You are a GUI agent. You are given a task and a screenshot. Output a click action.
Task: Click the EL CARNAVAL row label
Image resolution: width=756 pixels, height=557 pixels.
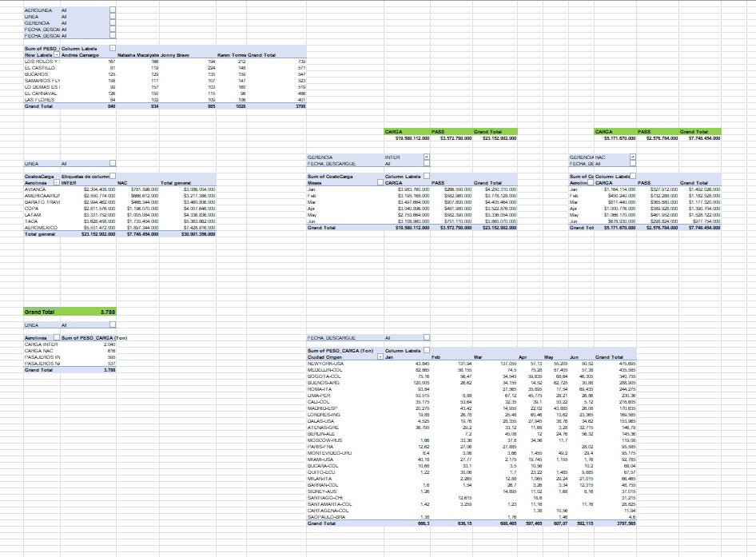(x=41, y=93)
